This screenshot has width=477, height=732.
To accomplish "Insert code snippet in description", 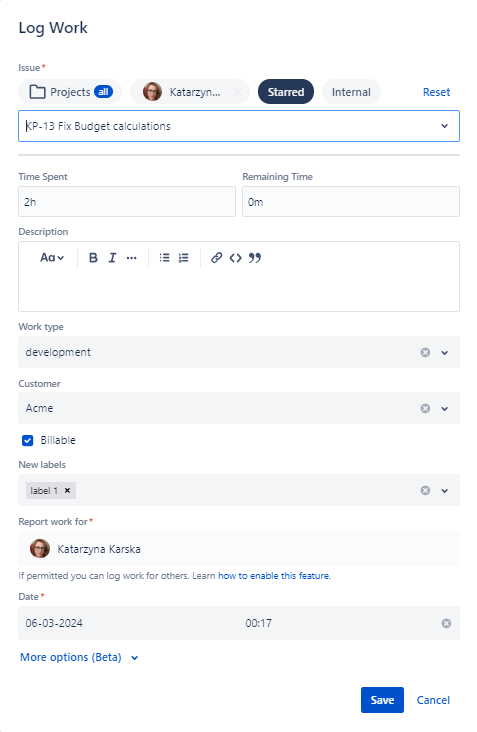I will click(x=235, y=258).
